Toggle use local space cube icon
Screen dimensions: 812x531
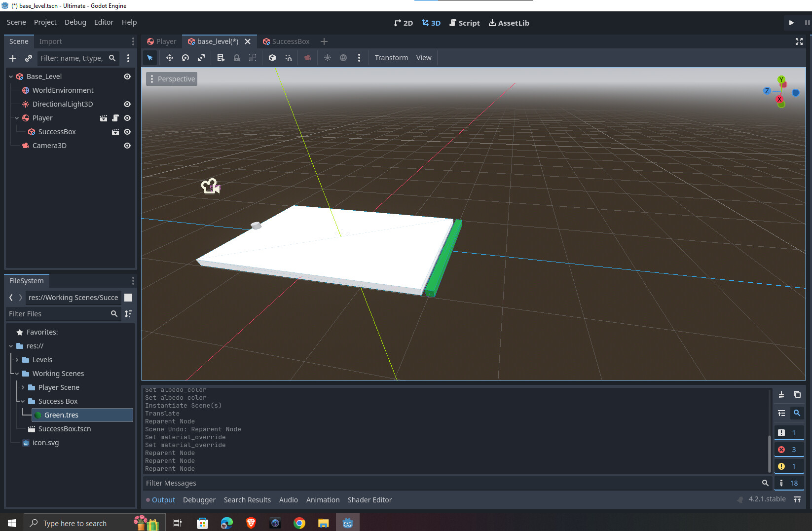[x=272, y=58]
